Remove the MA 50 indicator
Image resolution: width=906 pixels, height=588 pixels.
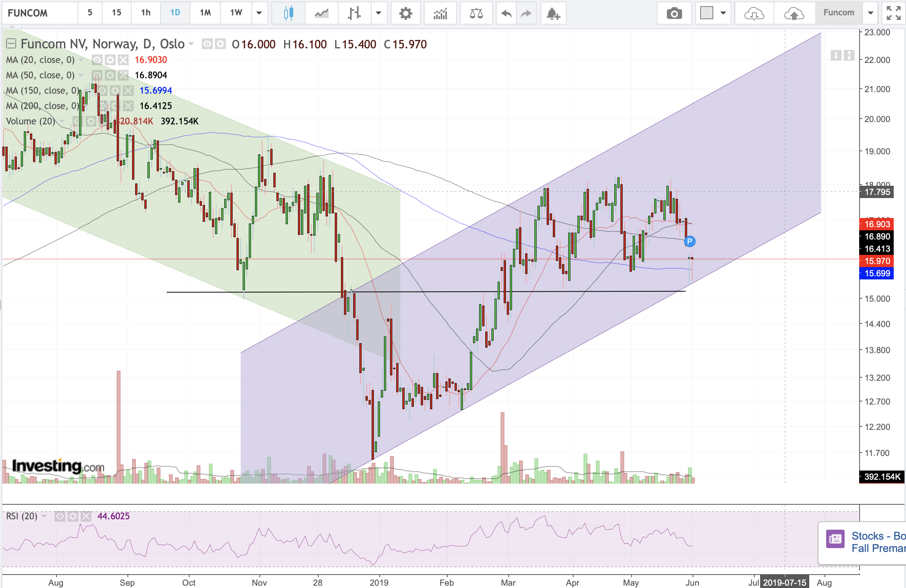[123, 75]
